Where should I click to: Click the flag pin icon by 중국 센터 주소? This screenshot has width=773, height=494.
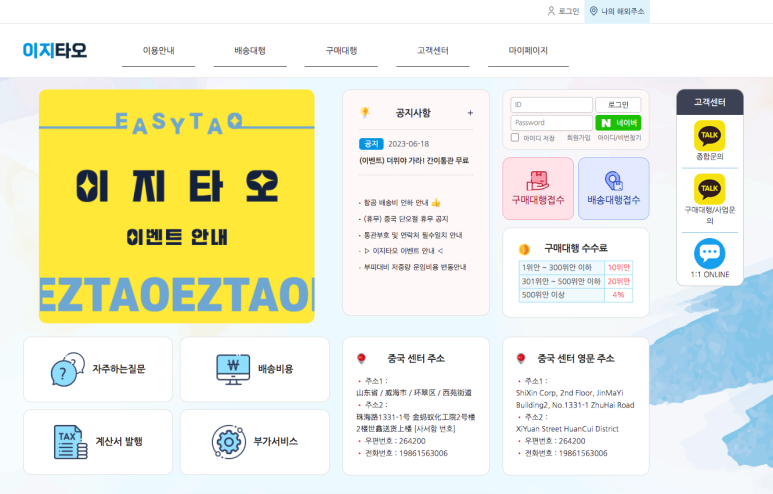pos(361,358)
